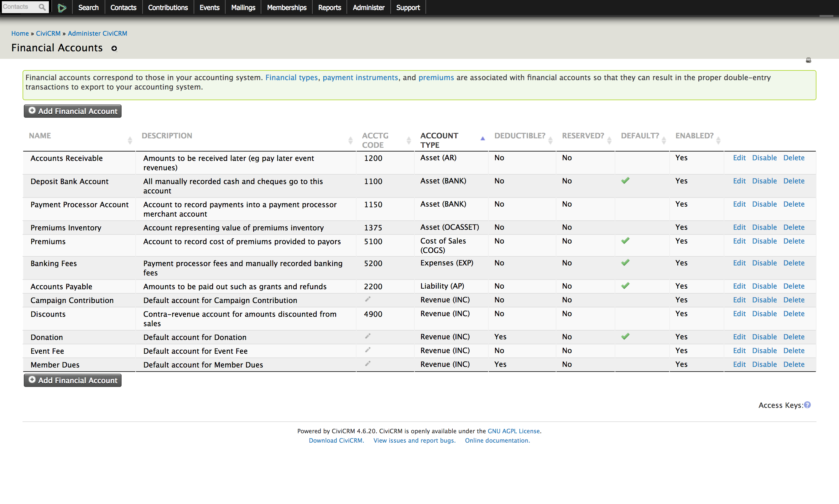Open the Mailings menu
Viewport: 839px width, 504px height.
click(243, 8)
